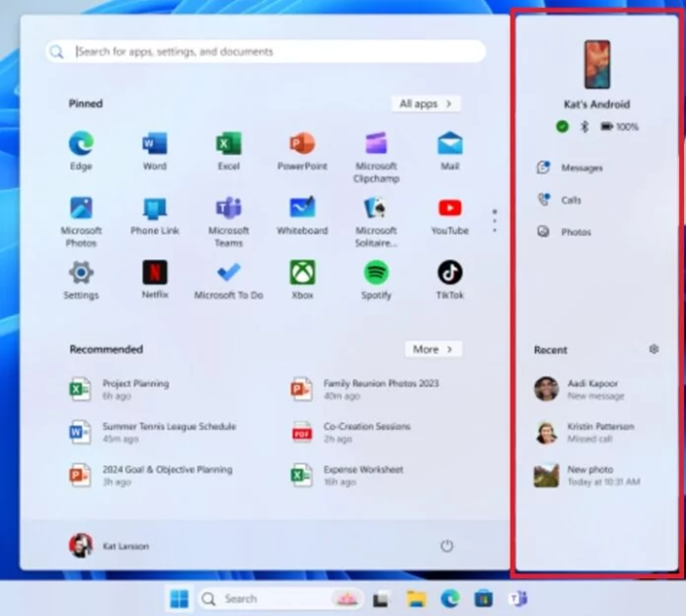Click the Windows Start button on taskbar
This screenshot has width=686, height=616.
tap(179, 598)
